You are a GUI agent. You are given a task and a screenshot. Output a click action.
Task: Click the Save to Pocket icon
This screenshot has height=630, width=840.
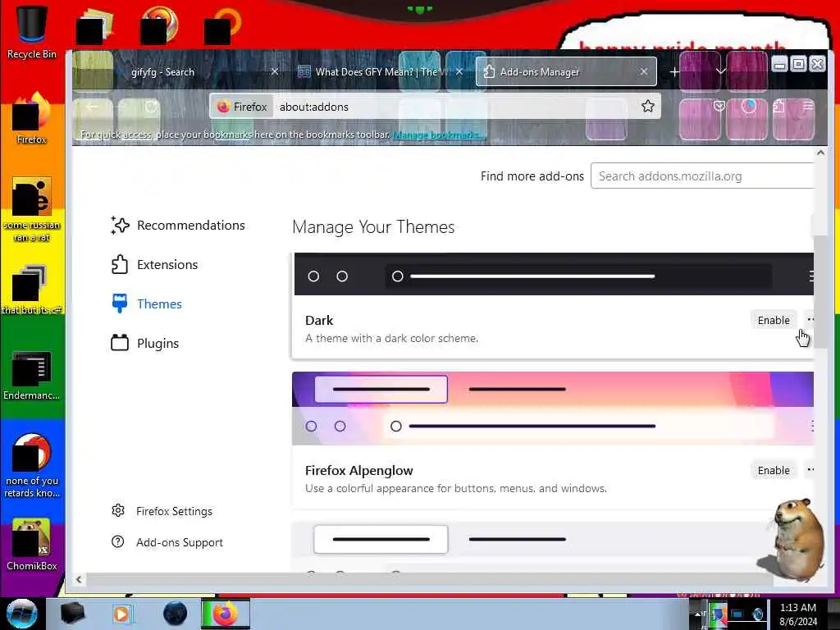(x=719, y=107)
